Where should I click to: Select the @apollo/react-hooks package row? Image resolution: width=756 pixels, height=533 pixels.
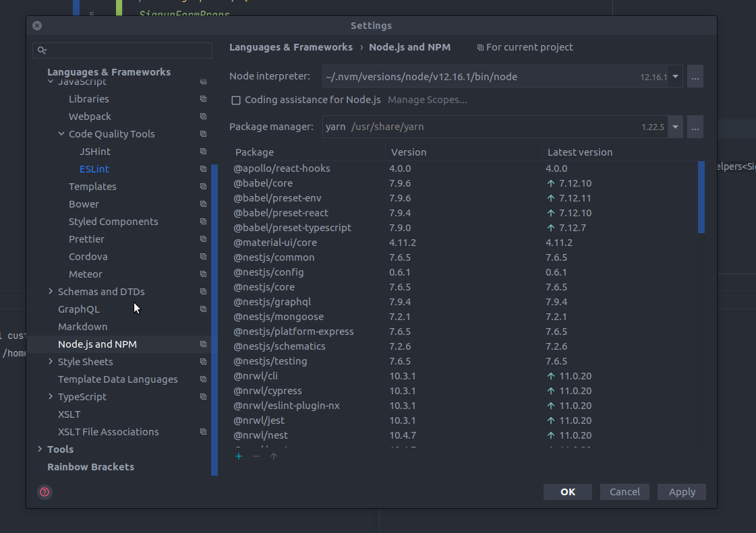pos(463,168)
